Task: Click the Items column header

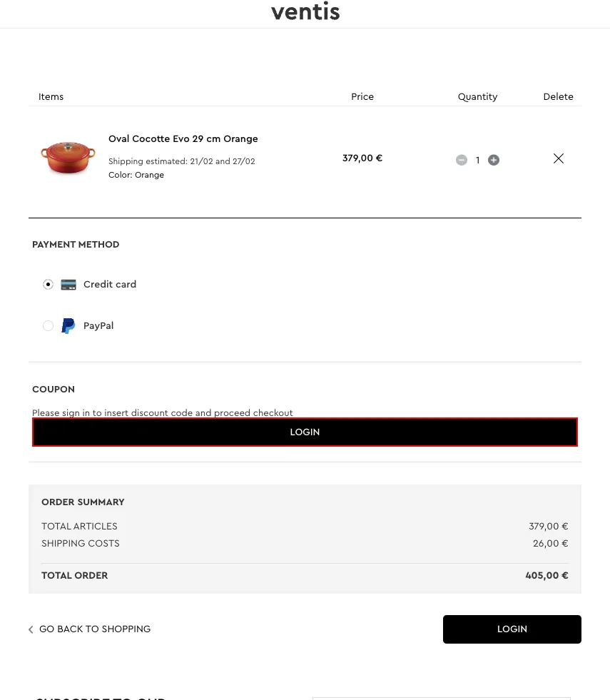Action: point(51,96)
